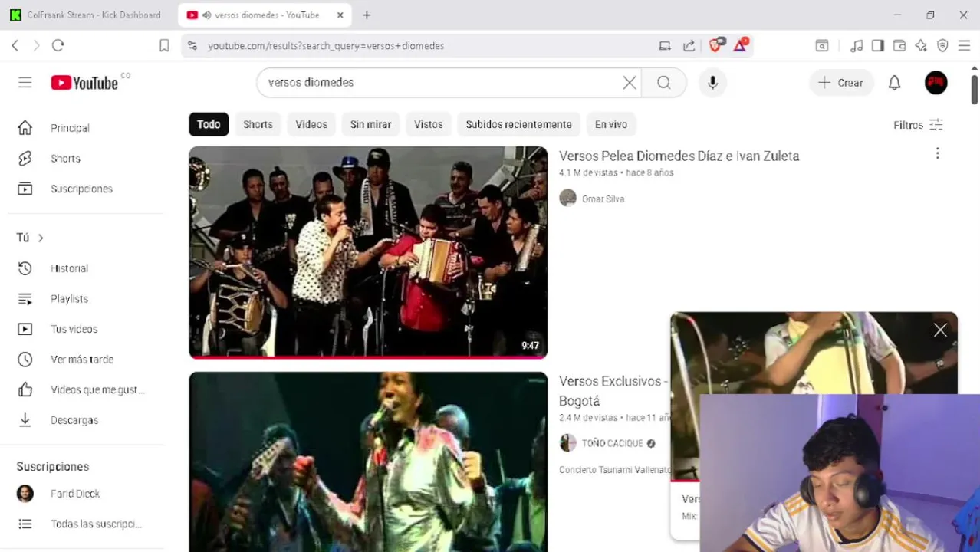Select the Subidos recientemente filter chip
This screenshot has width=980, height=552.
point(518,124)
